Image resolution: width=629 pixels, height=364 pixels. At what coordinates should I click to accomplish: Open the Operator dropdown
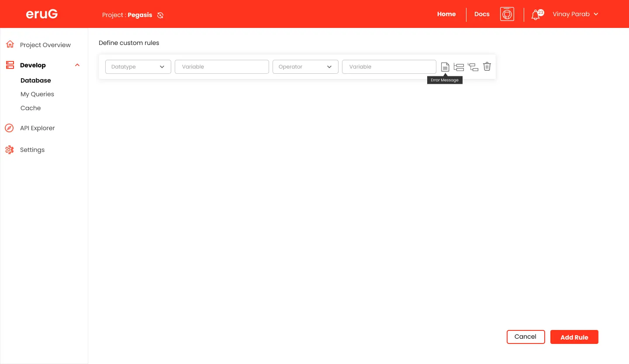pos(305,67)
